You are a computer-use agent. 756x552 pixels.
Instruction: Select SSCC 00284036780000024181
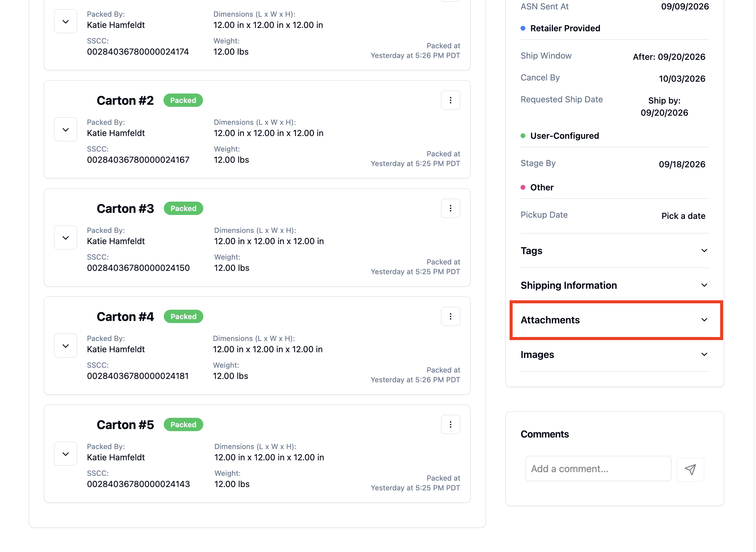pos(138,376)
